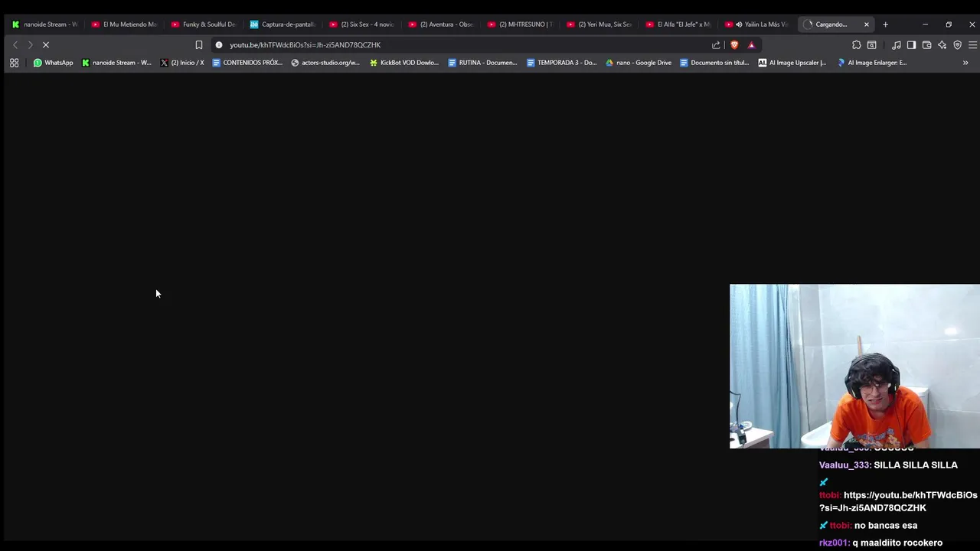The width and height of the screenshot is (980, 551).
Task: Go forward to the next page
Action: coord(30,45)
